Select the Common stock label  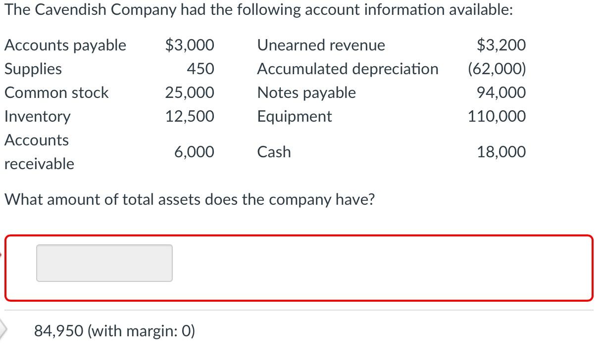56,92
